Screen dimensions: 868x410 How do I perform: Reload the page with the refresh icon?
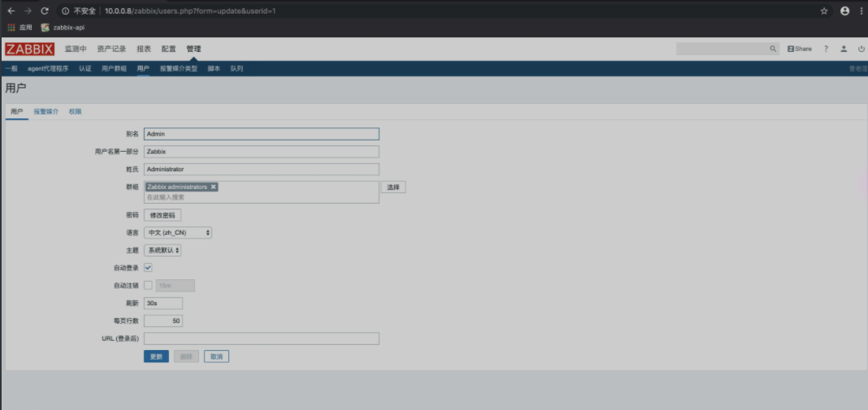tap(45, 11)
